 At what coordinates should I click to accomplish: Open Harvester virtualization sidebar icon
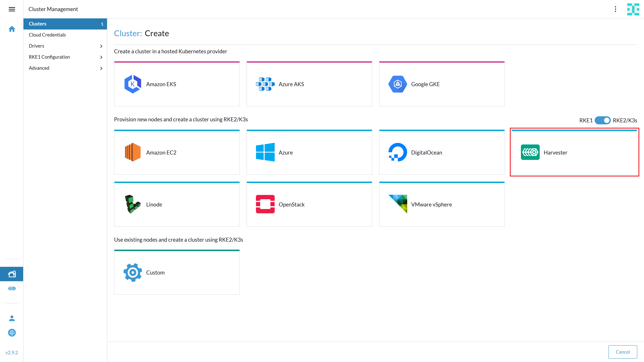[x=12, y=289]
